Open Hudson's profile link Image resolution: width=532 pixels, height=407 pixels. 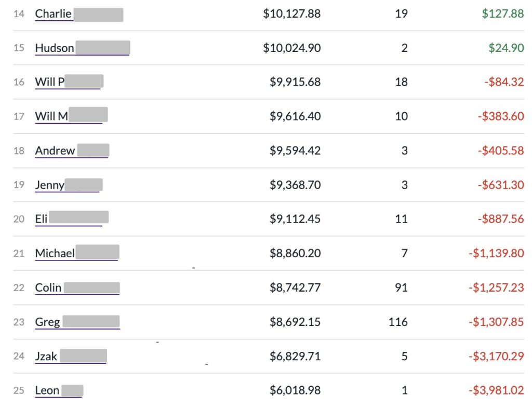[x=55, y=48]
